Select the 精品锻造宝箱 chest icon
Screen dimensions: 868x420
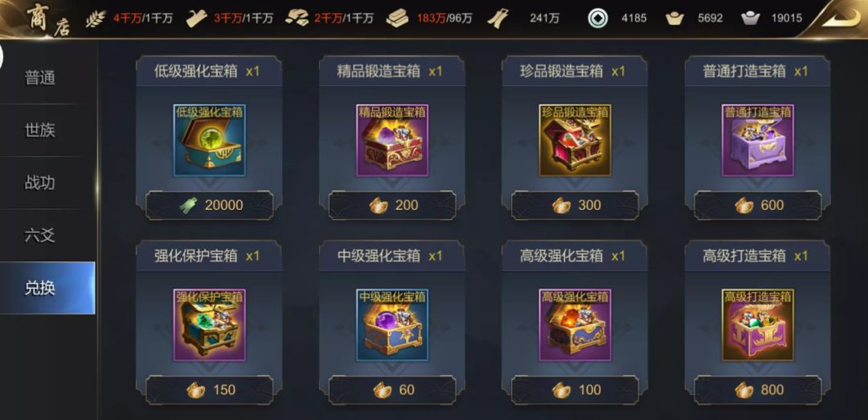pos(392,140)
